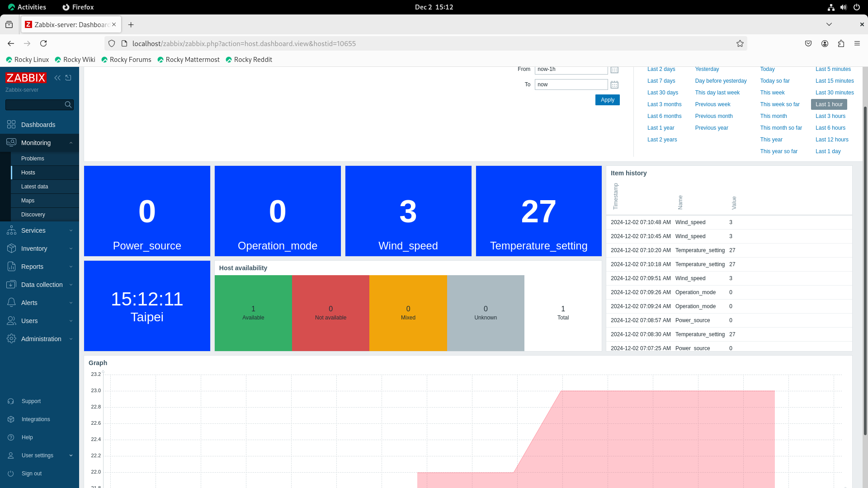Expand the Data collection menu
The height and width of the screenshot is (488, 868).
click(42, 285)
